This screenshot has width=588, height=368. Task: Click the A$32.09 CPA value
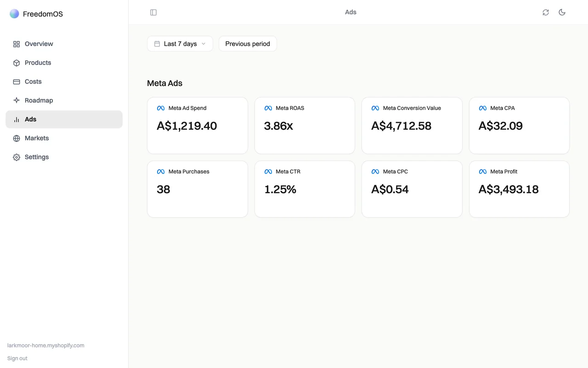(501, 126)
